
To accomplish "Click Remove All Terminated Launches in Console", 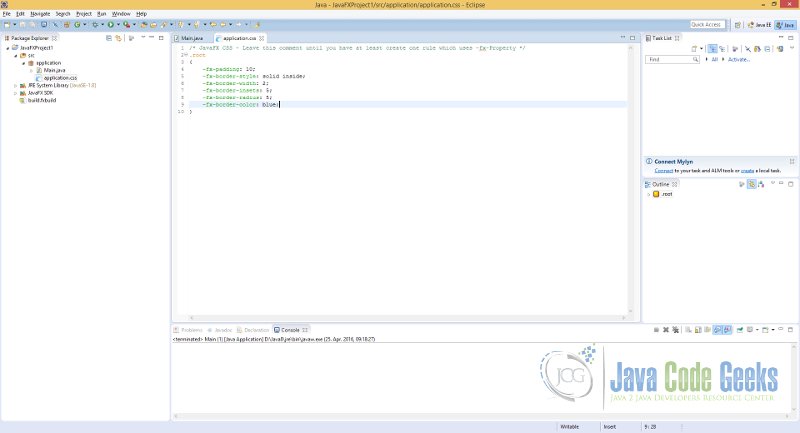I will (x=676, y=330).
